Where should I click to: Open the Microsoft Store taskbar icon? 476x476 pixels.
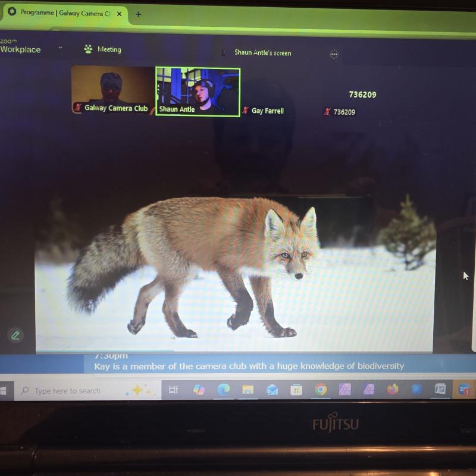click(x=296, y=390)
